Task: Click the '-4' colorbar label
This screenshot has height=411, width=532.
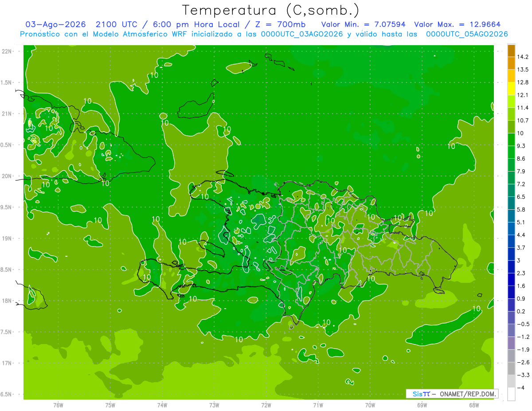Action: click(x=520, y=388)
